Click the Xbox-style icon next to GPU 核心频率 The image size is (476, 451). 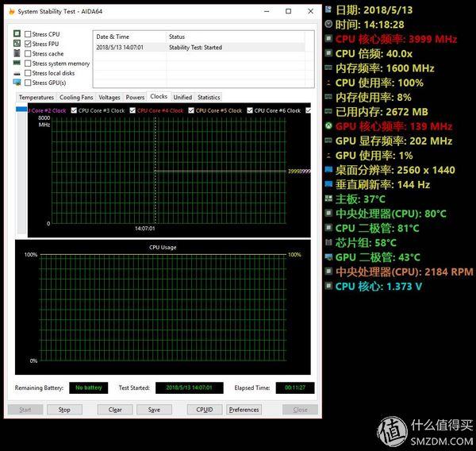point(328,125)
